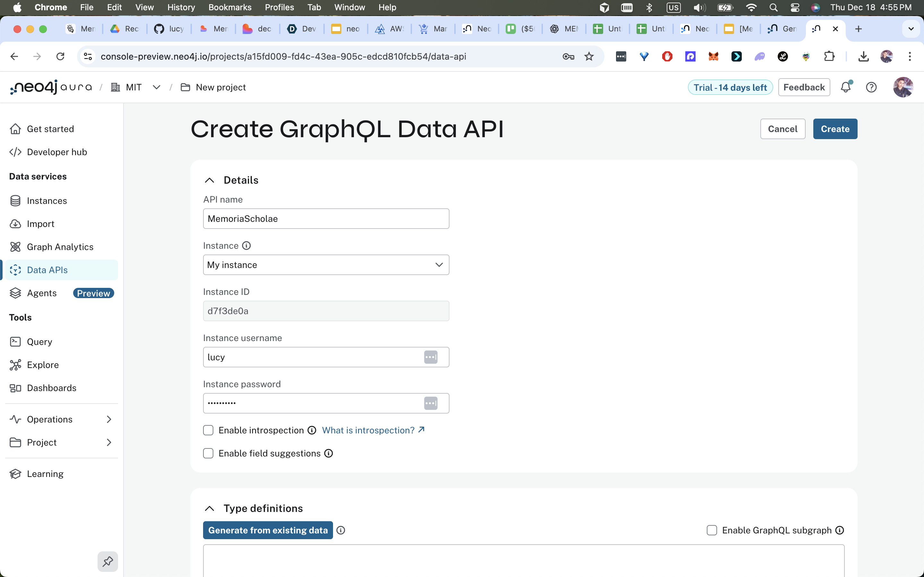924x577 pixels.
Task: Click the pin sidebar icon
Action: tap(108, 561)
